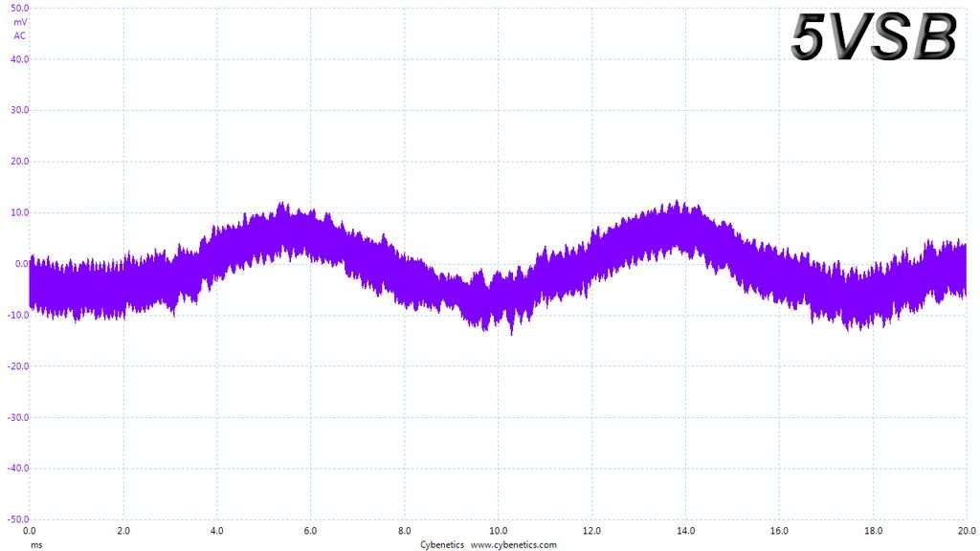Screen dimensions: 980x551
Task: Click the mV unit label
Action: click(20, 22)
